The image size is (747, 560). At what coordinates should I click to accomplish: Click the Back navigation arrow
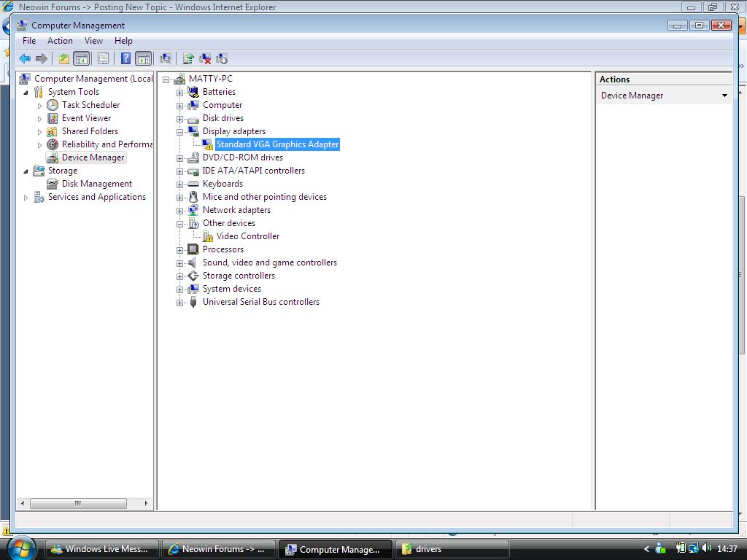[24, 58]
